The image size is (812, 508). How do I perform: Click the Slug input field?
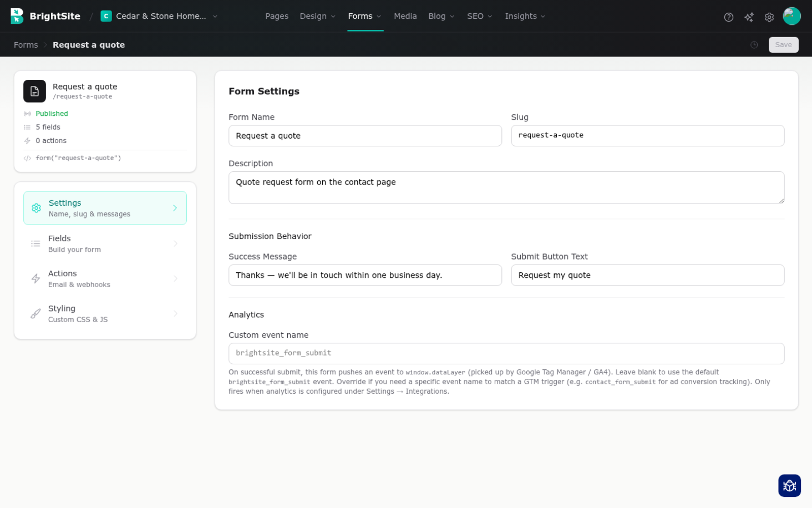tap(647, 136)
